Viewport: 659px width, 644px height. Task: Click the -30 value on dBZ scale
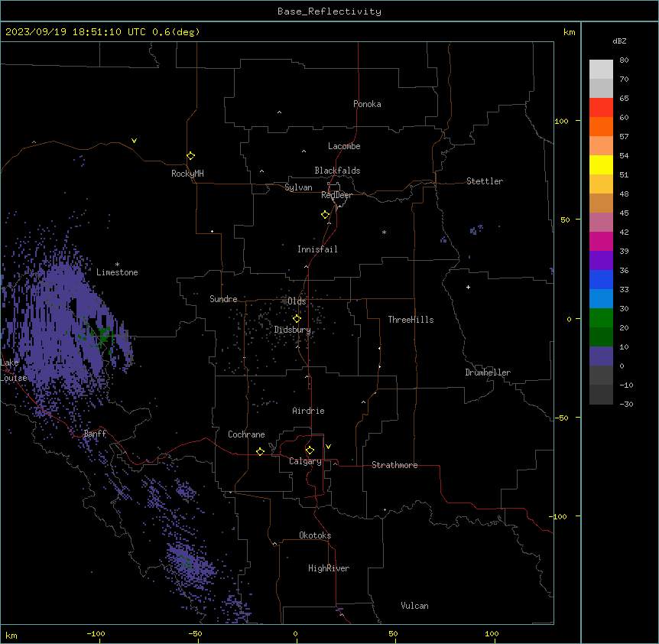(x=626, y=404)
